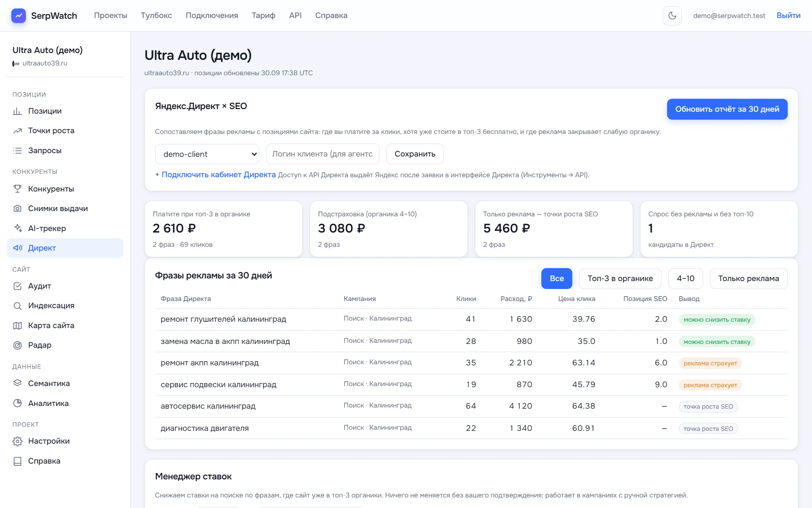
Task: Open Конкуренты sidebar item
Action: 65,189
